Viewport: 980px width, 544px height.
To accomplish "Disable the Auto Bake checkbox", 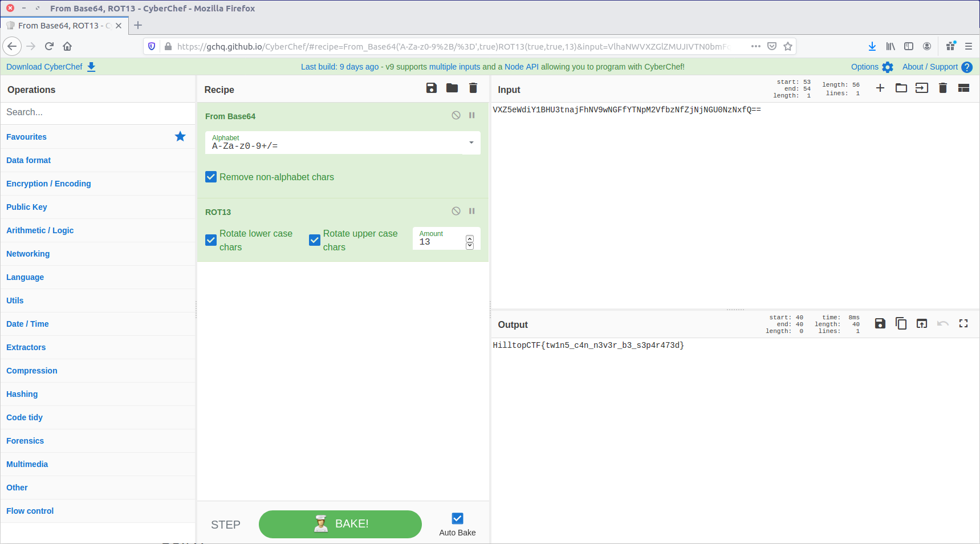I will (x=457, y=518).
